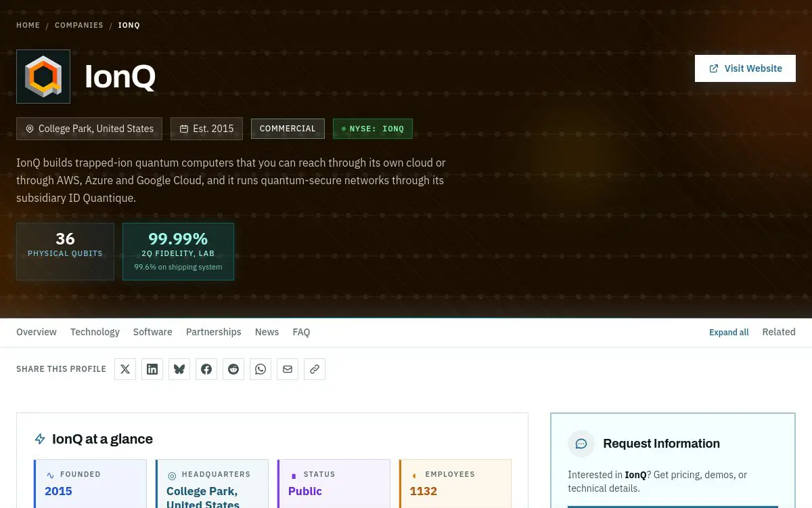Image resolution: width=812 pixels, height=508 pixels.
Task: Share profile on LinkedIn
Action: click(x=152, y=369)
